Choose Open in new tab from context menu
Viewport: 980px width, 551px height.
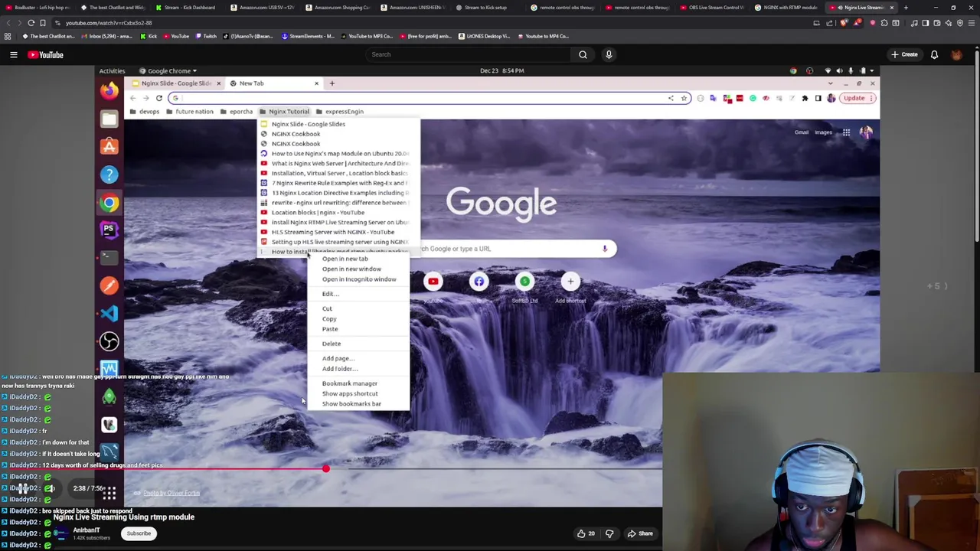click(x=358, y=259)
